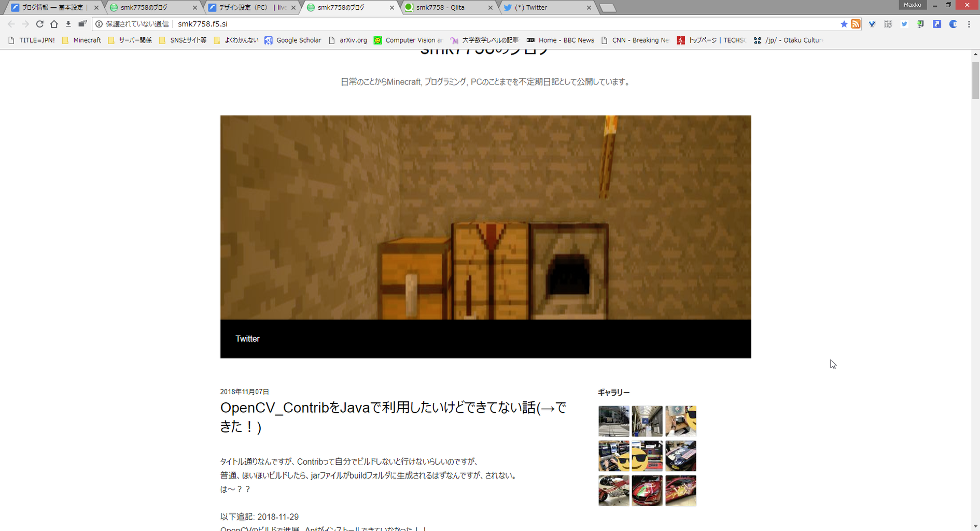The image size is (980, 531).
Task: Reload the current page
Action: coord(39,24)
